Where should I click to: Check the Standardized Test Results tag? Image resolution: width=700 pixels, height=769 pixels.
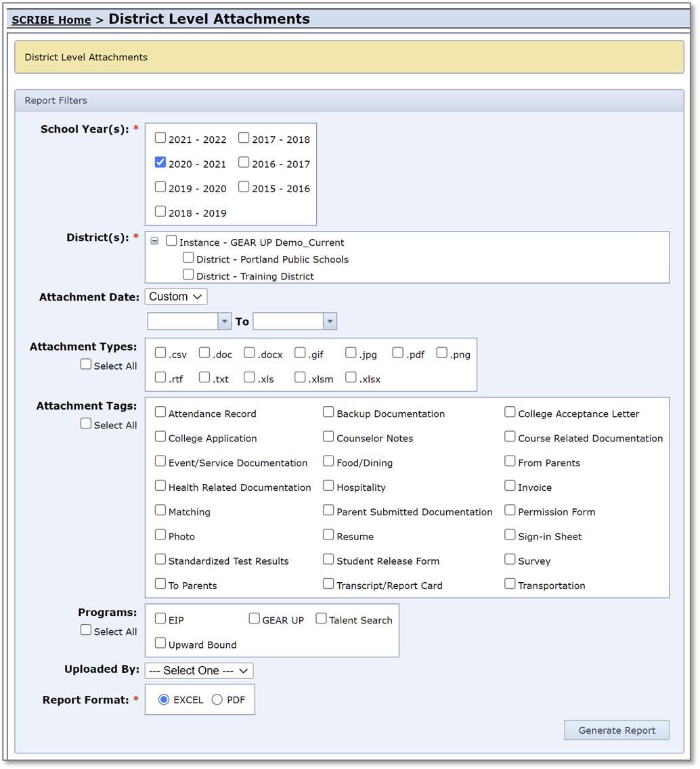pyautogui.click(x=160, y=559)
